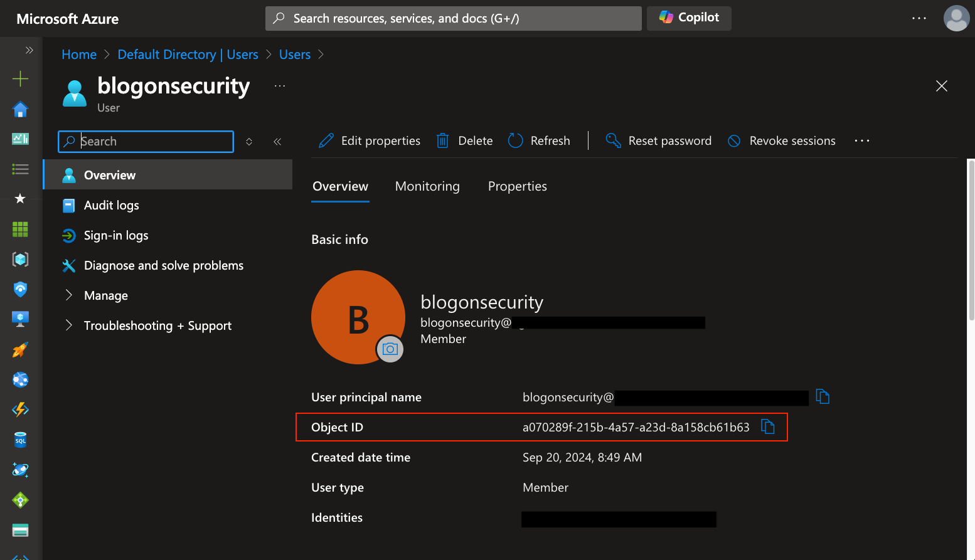Click Reset password in the toolbar
This screenshot has width=975, height=560.
(x=658, y=140)
